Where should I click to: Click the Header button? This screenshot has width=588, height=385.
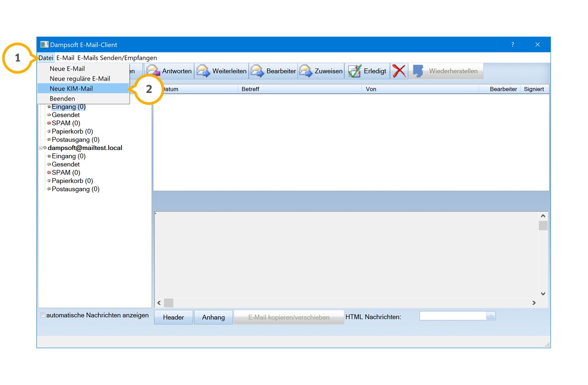coord(173,317)
